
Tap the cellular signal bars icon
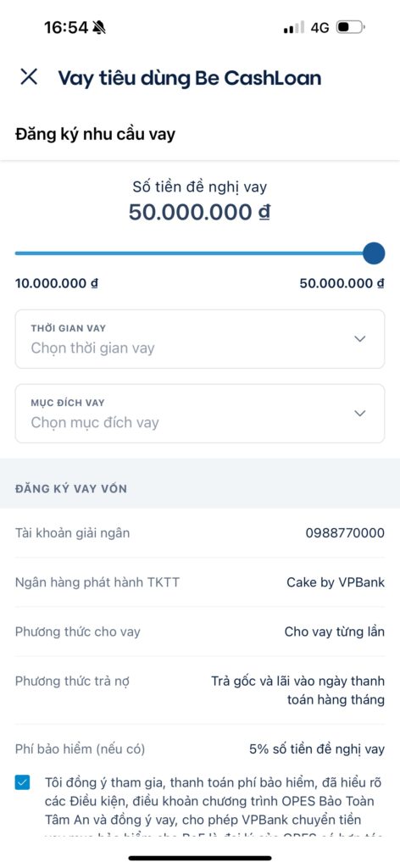click(x=294, y=28)
